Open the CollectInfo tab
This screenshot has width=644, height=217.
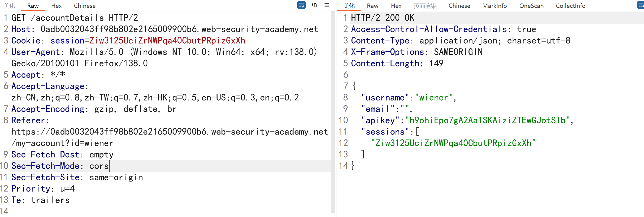click(570, 6)
